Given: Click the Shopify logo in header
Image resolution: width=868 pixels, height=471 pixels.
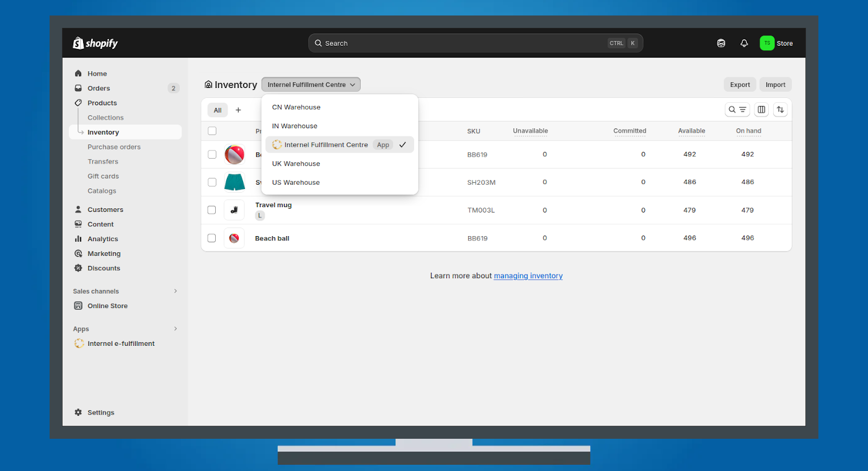Looking at the screenshot, I should (95, 43).
